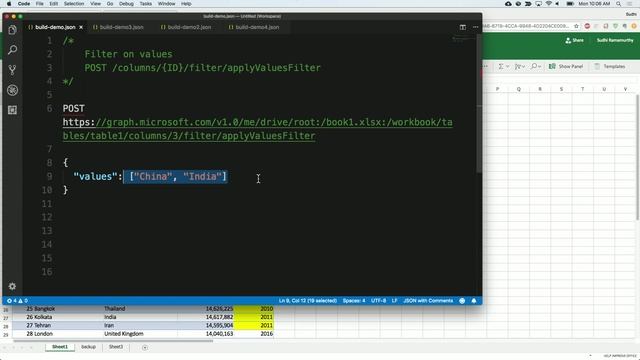
Task: Open the Debug view in activity bar
Action: click(x=12, y=90)
